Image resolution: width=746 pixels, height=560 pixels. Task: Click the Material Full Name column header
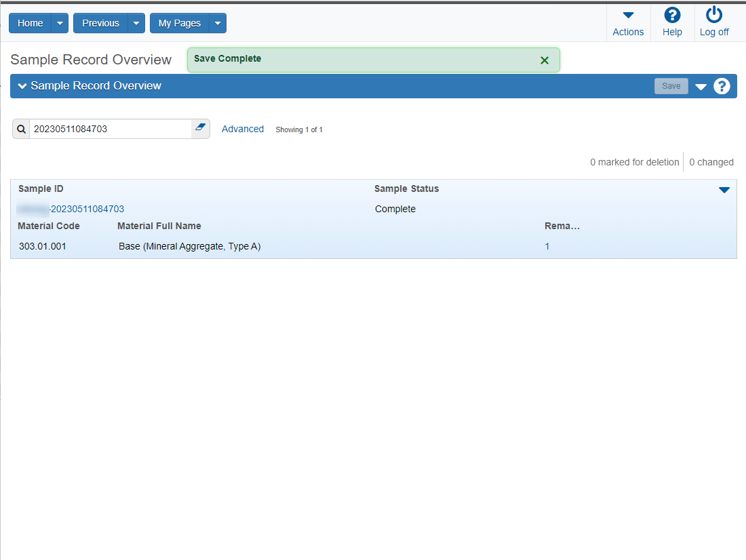point(159,226)
